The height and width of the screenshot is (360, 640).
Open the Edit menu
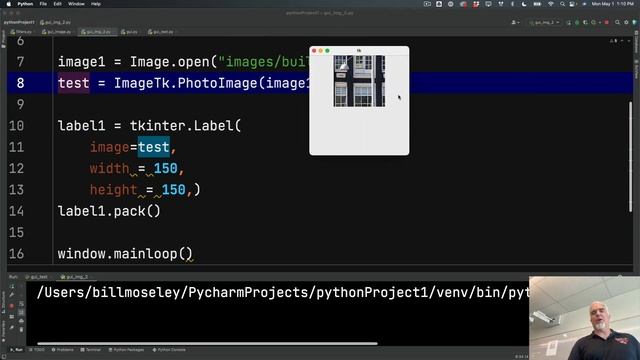(57, 4)
